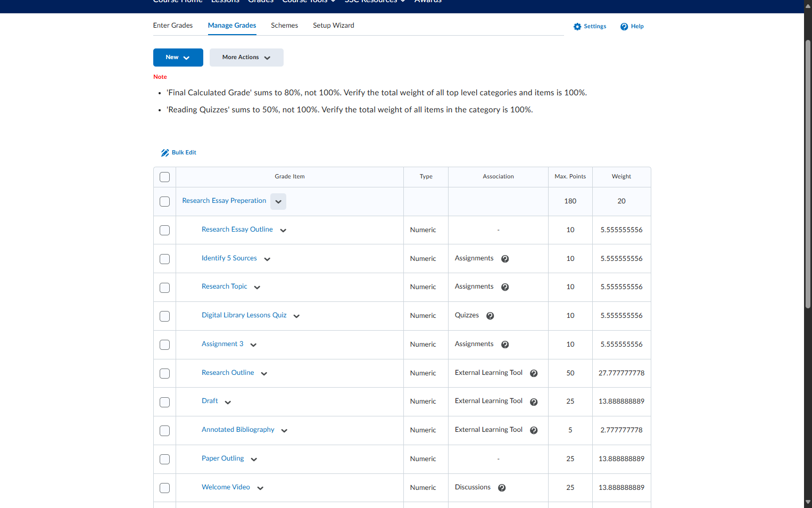Open Digital Library Lessons Quiz actions chevron

coord(296,316)
